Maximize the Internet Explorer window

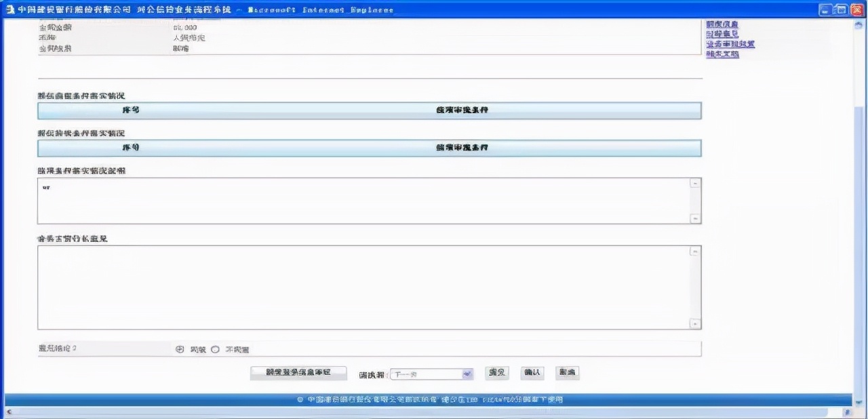842,9
